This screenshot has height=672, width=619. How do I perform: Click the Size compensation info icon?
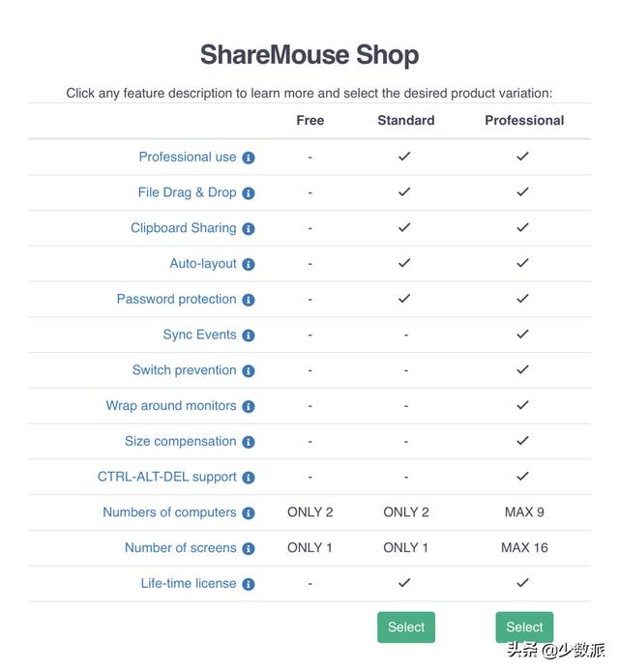(249, 442)
